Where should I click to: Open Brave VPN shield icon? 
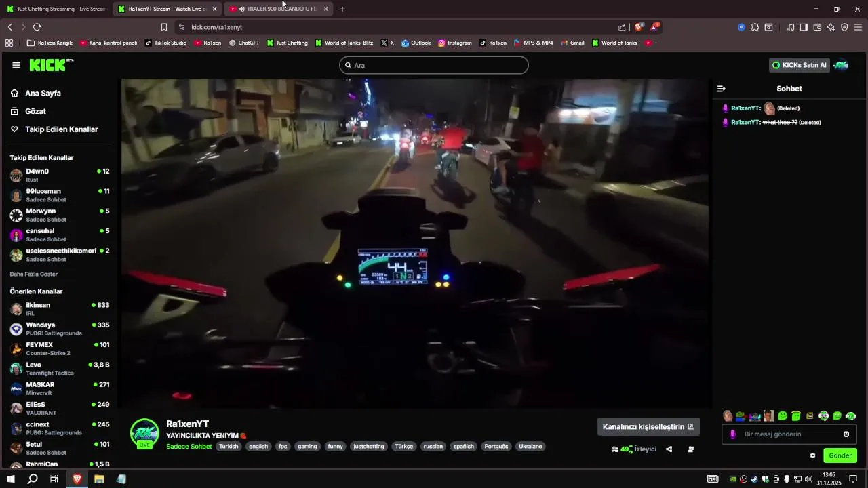[844, 27]
